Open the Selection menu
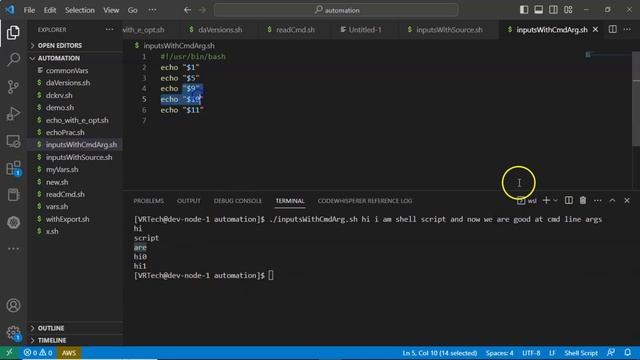Viewport: 640px width, 360px height. pyautogui.click(x=80, y=10)
